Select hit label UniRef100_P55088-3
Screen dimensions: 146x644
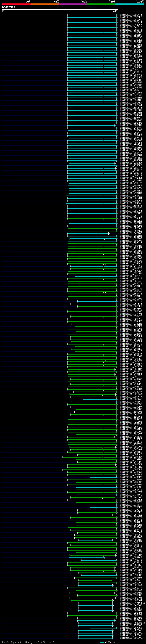pyautogui.click(x=132, y=623)
